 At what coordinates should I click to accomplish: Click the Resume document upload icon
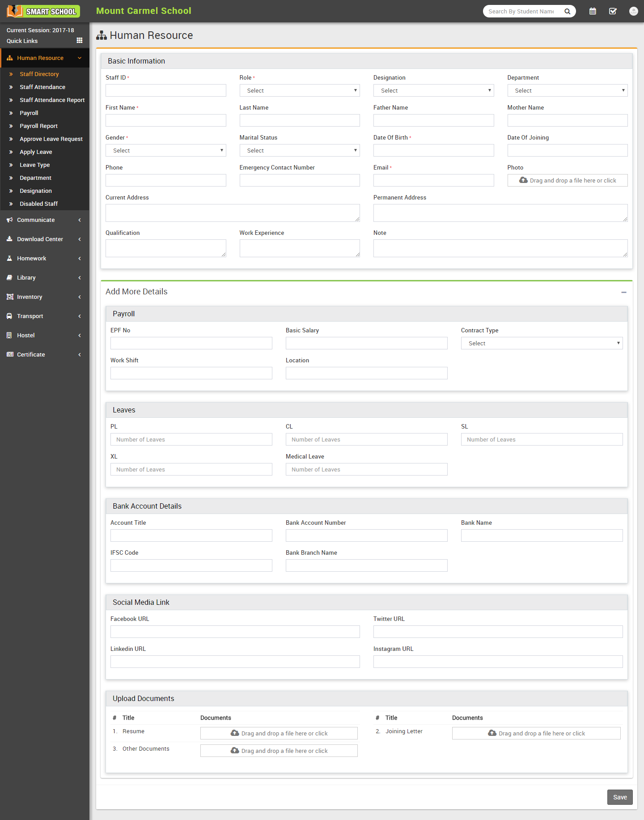(234, 733)
